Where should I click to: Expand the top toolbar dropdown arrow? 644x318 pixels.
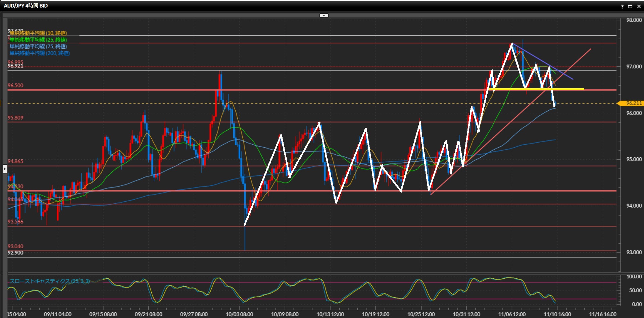point(324,15)
